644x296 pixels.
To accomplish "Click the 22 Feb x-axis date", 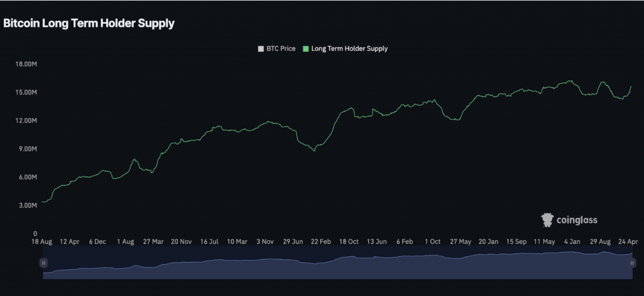I will click(320, 242).
